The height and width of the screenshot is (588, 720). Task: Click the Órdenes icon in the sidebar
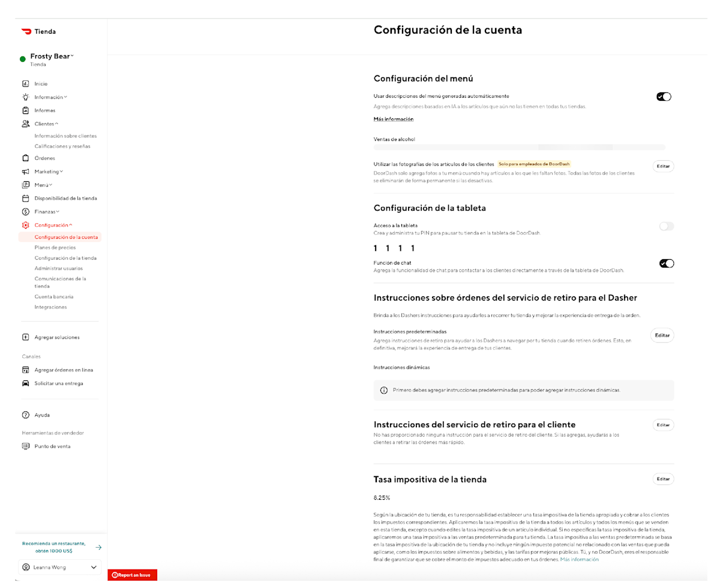[25, 158]
